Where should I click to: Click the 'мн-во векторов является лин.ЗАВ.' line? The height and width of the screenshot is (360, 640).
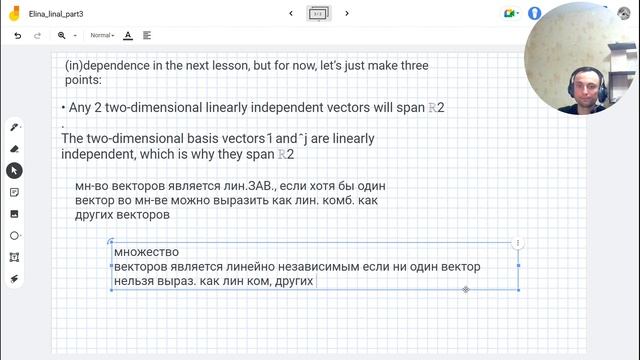(x=230, y=186)
